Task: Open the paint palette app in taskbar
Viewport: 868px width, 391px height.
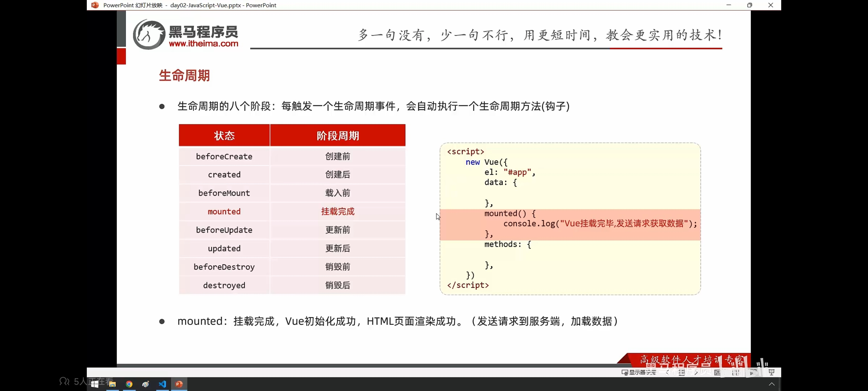Action: (x=146, y=384)
